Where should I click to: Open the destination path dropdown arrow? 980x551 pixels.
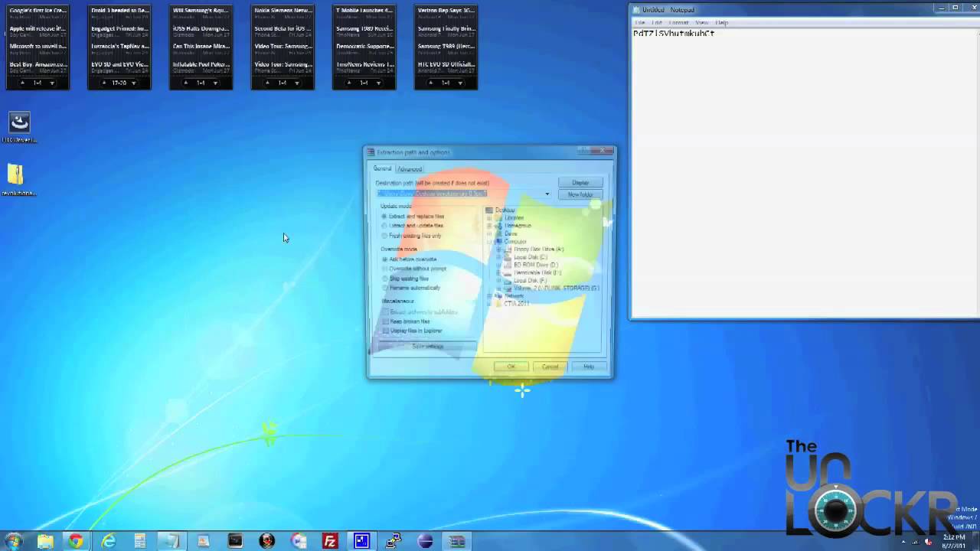point(547,194)
